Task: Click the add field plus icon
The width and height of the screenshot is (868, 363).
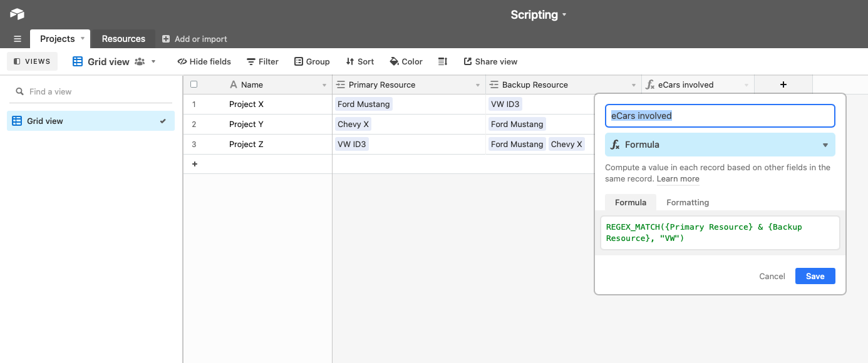Action: pos(783,84)
